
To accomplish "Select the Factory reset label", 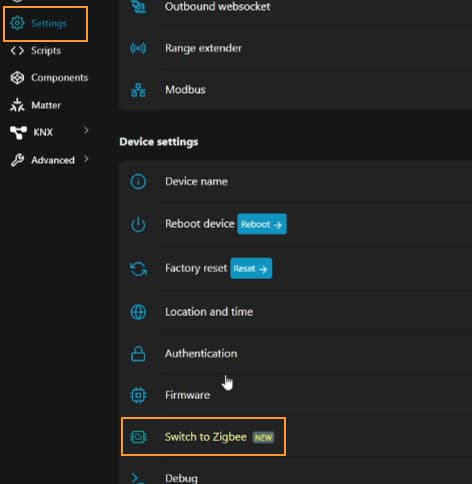I will pos(196,268).
